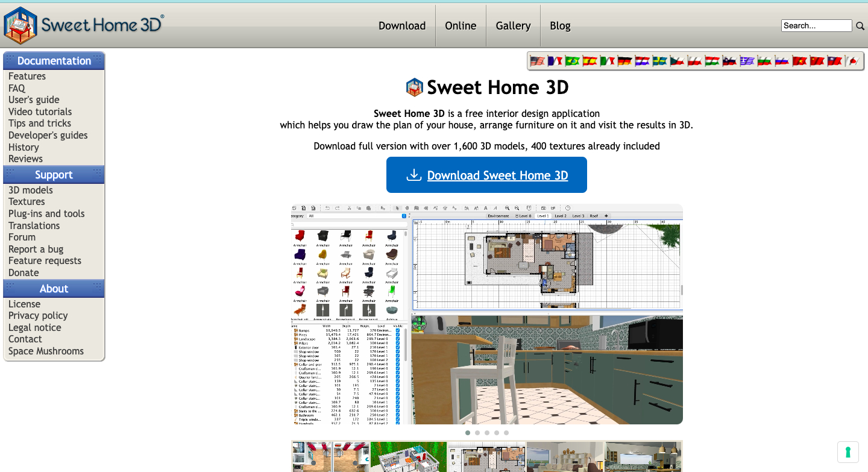The height and width of the screenshot is (472, 868).
Task: Select the Bulgarian flag
Action: [765, 61]
